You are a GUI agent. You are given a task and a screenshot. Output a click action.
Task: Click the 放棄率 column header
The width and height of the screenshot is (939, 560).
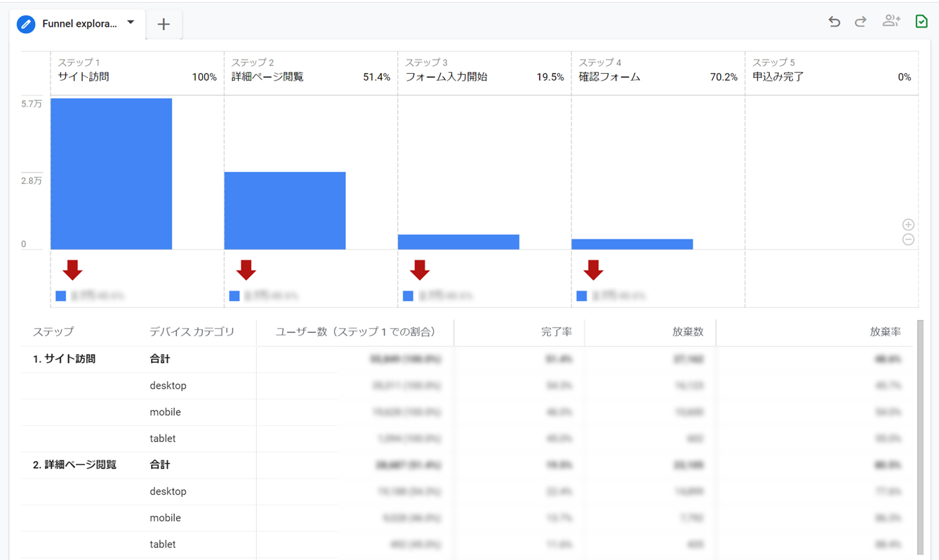[x=885, y=332]
